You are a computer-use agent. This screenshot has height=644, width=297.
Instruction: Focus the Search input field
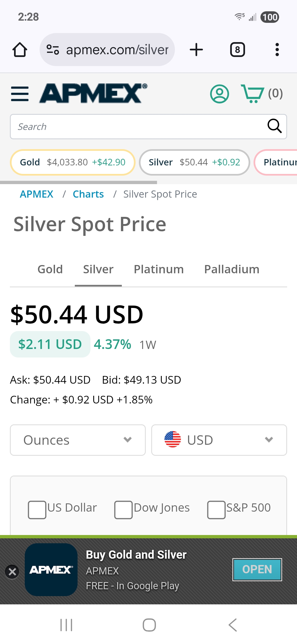pos(137,127)
